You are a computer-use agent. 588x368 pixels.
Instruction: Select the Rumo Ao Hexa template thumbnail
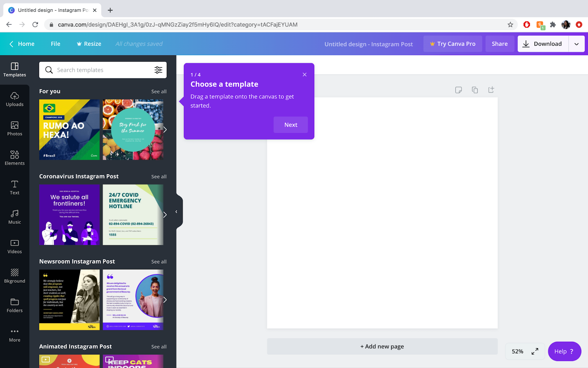coord(69,130)
